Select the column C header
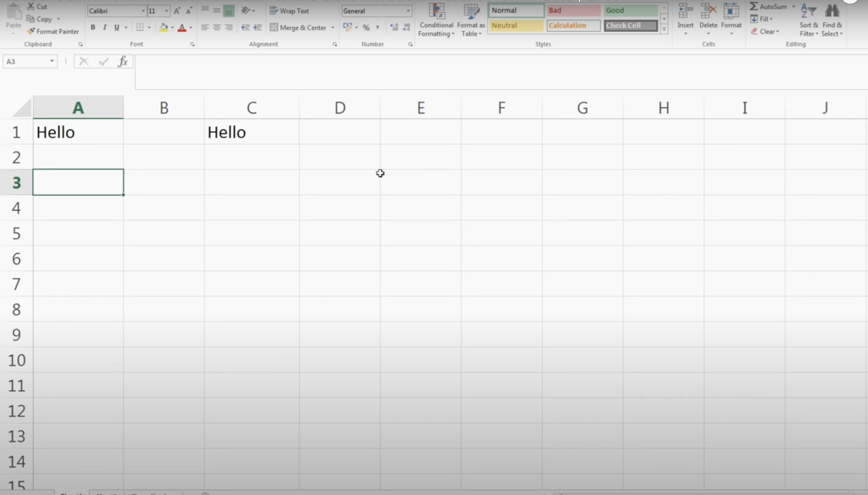This screenshot has width=868, height=495. pyautogui.click(x=252, y=108)
